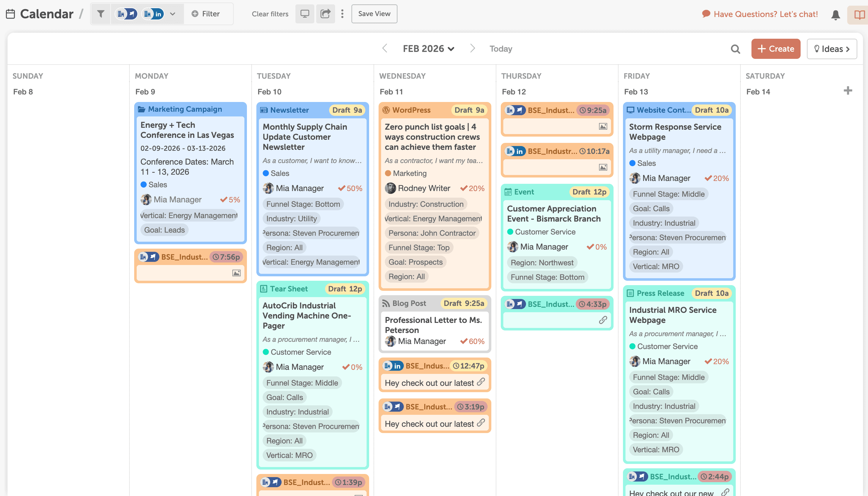Click the funnel filter icon
Viewport: 868px width, 496px height.
(x=100, y=14)
